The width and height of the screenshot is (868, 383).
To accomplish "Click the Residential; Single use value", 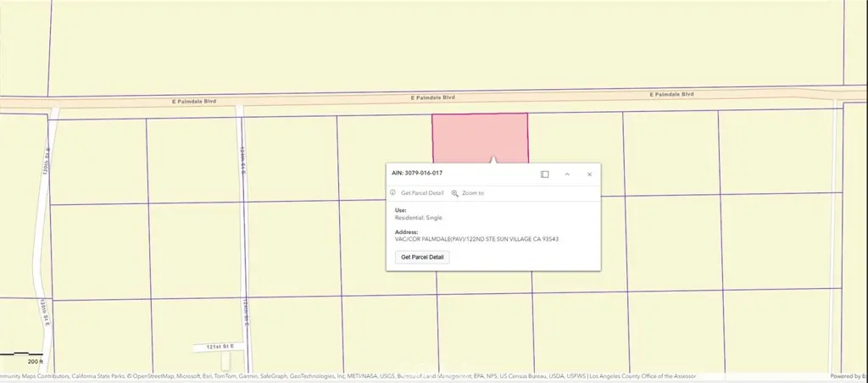I will (419, 218).
